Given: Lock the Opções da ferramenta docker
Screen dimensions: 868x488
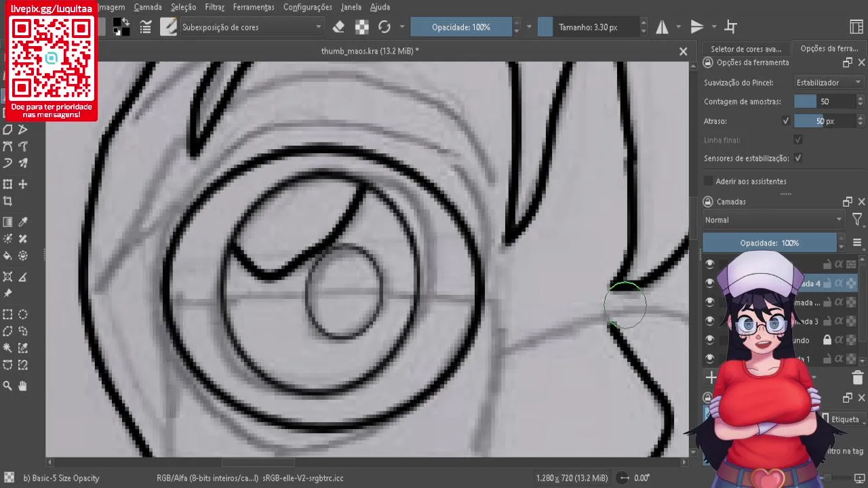Looking at the screenshot, I should coord(708,62).
